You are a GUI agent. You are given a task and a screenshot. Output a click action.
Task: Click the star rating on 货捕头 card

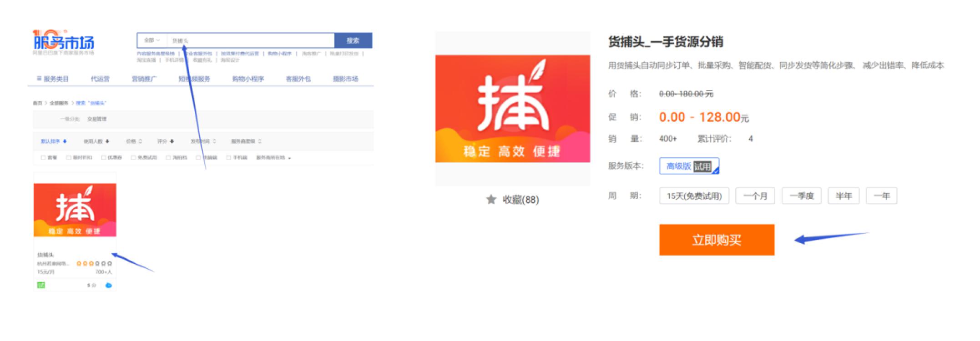pos(94,263)
